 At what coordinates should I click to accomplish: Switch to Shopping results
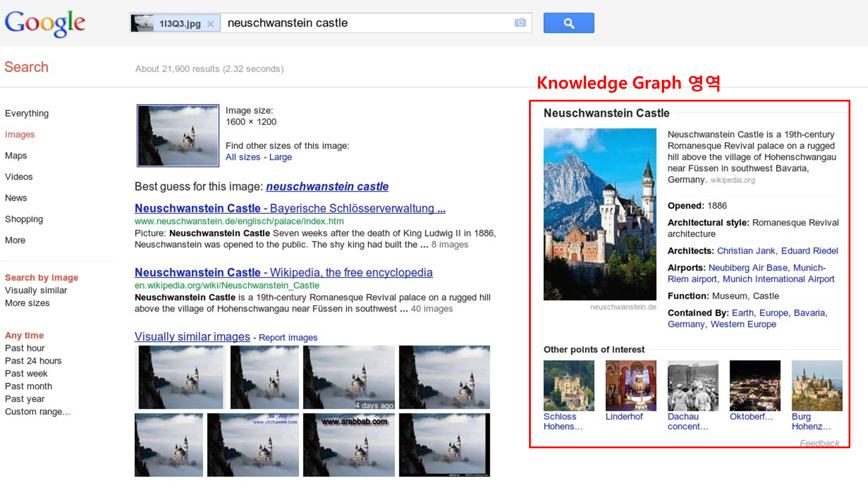[x=24, y=219]
